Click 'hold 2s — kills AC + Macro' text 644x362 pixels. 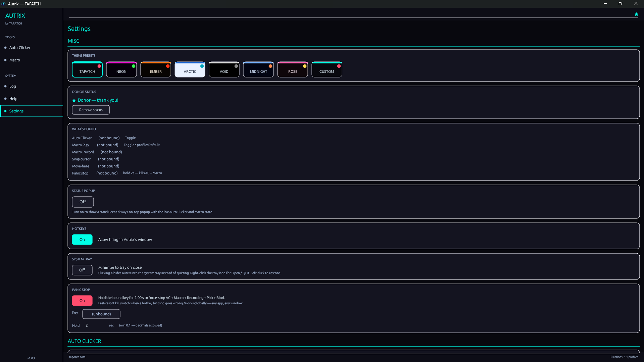(143, 173)
